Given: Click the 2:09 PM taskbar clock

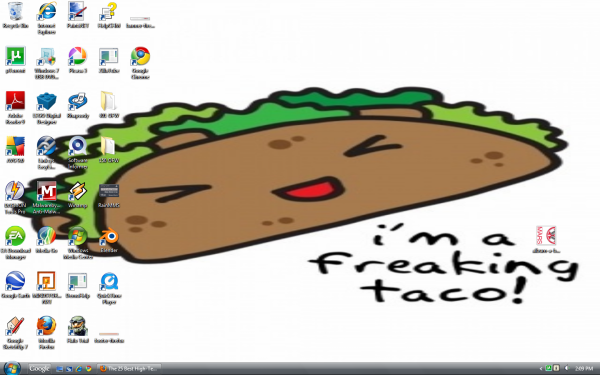Looking at the screenshot, I should click(x=584, y=368).
